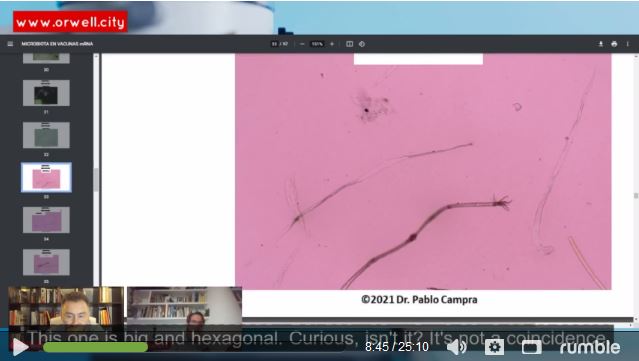Download the PDF document
639x361 pixels.
[601, 44]
